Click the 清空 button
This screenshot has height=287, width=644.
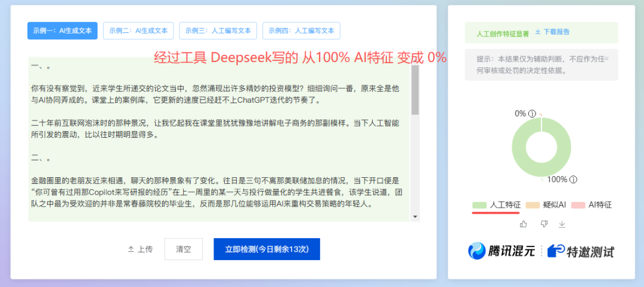pyautogui.click(x=184, y=249)
